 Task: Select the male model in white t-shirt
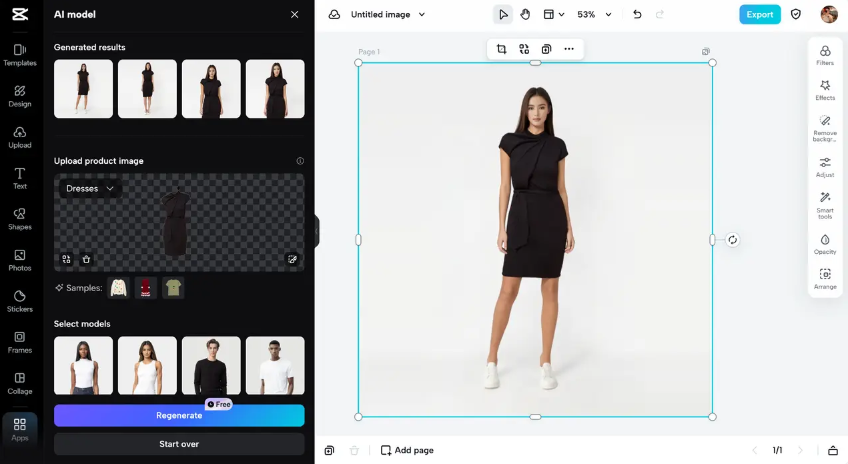pyautogui.click(x=275, y=366)
